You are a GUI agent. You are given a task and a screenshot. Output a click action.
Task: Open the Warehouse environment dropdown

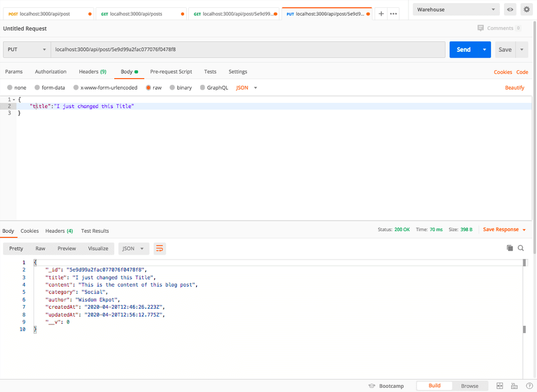(456, 9)
